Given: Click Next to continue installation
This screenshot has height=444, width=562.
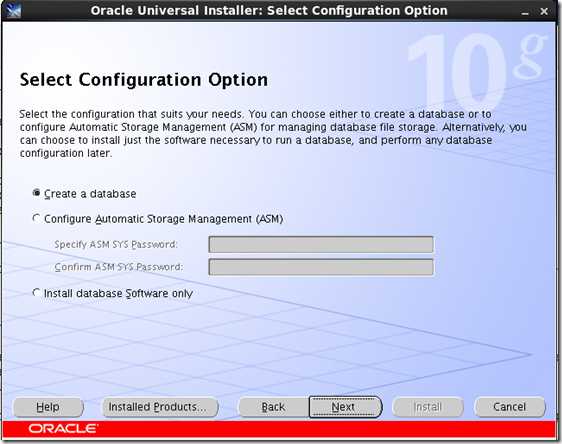Looking at the screenshot, I should (x=345, y=407).
